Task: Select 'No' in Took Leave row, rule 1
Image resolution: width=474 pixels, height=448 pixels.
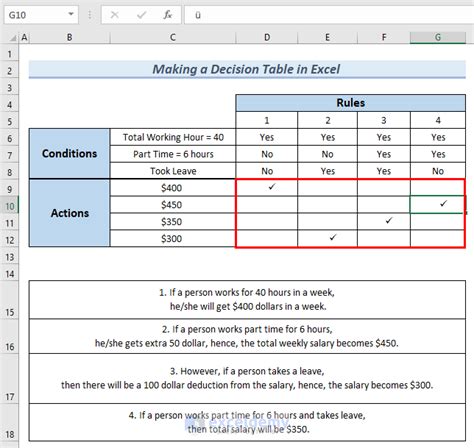Action: pos(267,171)
